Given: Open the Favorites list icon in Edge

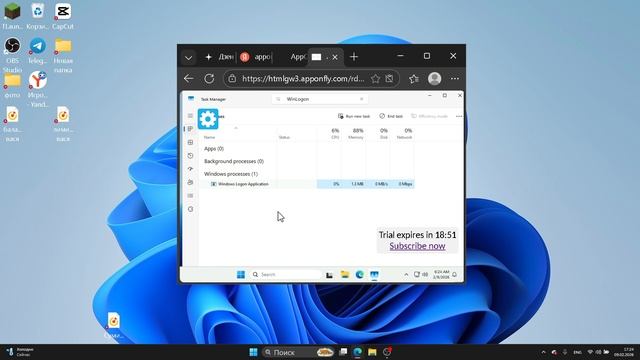Looking at the screenshot, I should click(x=413, y=78).
